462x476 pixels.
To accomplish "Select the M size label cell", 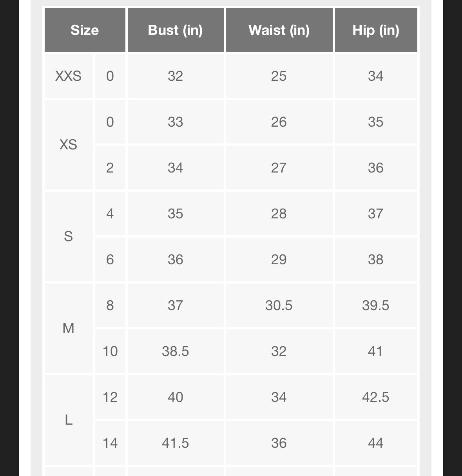I will click(69, 328).
